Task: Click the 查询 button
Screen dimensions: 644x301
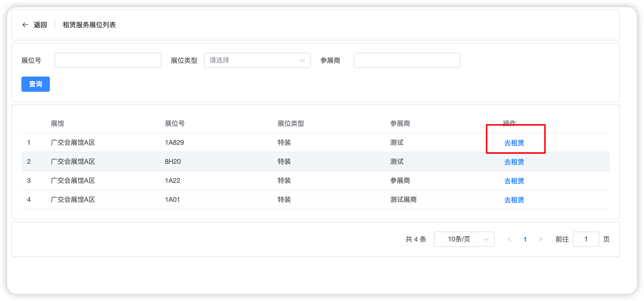Action: pyautogui.click(x=35, y=84)
